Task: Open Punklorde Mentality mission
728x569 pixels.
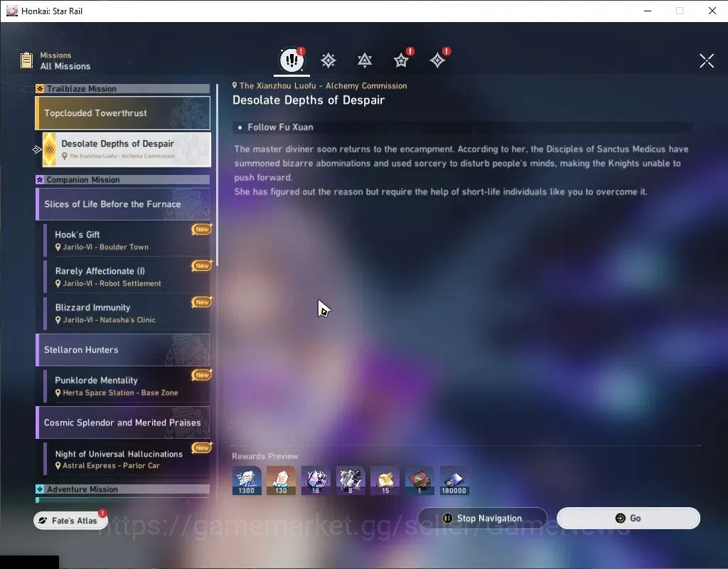Action: pyautogui.click(x=127, y=386)
